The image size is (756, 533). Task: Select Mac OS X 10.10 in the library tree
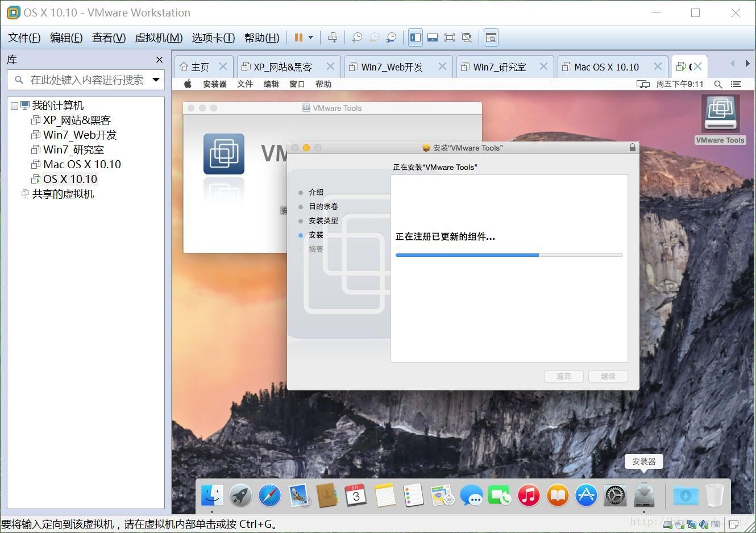(82, 165)
